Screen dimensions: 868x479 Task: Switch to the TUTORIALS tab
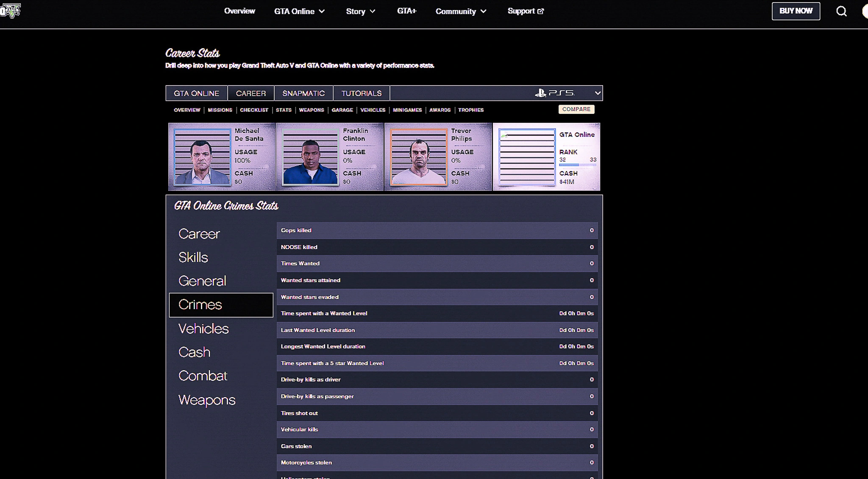[x=361, y=93]
